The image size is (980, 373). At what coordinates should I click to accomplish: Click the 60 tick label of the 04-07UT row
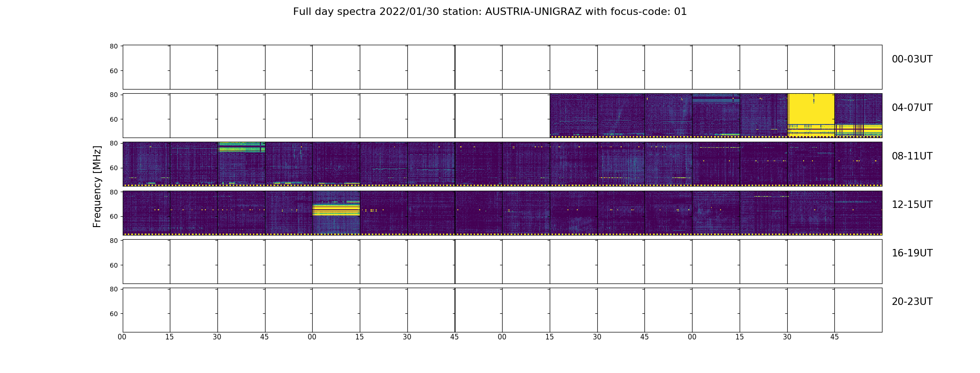tap(113, 119)
